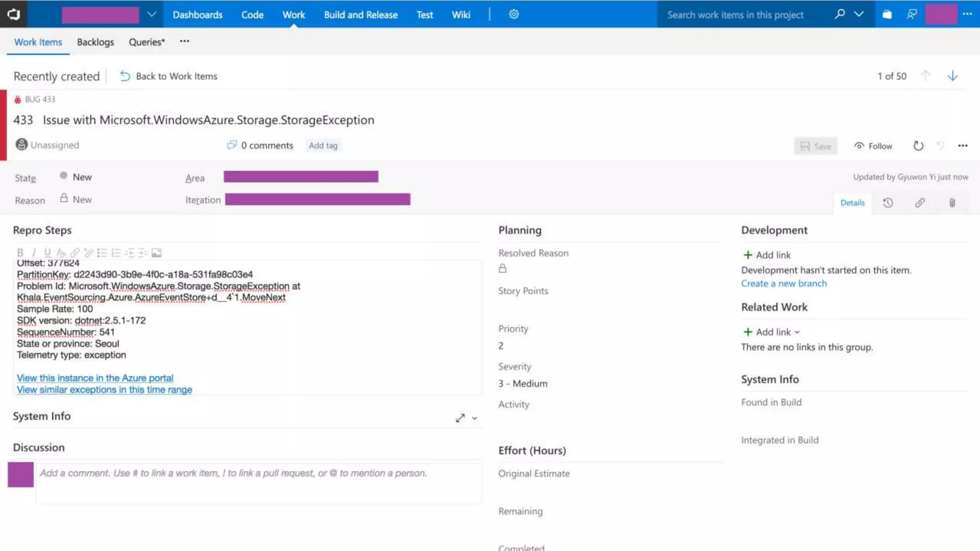Toggle bold formatting in Repro Steps
Image resolution: width=980 pixels, height=551 pixels.
(x=20, y=253)
